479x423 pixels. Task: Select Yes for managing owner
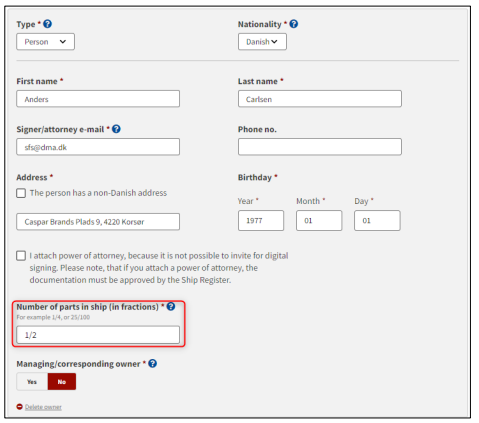[32, 382]
